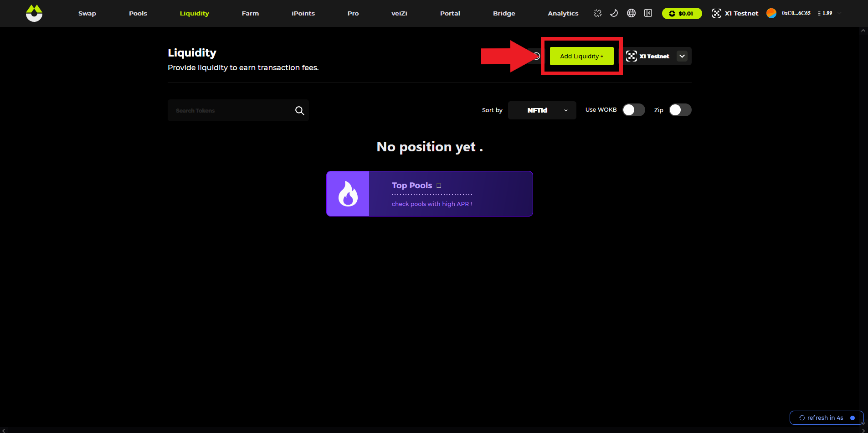The width and height of the screenshot is (868, 433).
Task: Click the flame icon on Top Pools card
Action: [x=348, y=194]
